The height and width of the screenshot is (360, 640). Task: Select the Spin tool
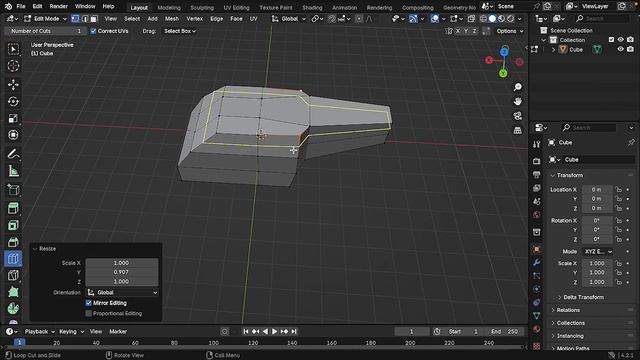[x=13, y=309]
